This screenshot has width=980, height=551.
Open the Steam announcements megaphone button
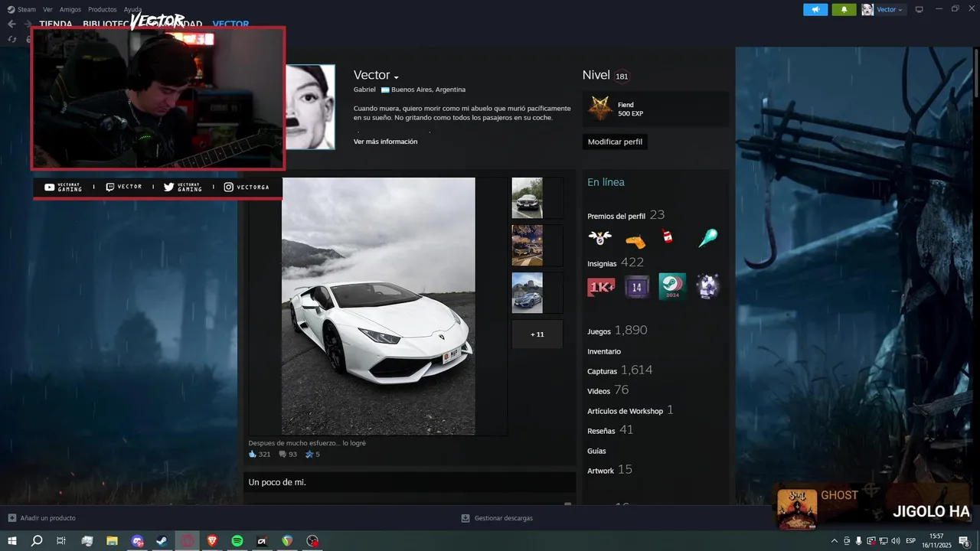coord(815,9)
